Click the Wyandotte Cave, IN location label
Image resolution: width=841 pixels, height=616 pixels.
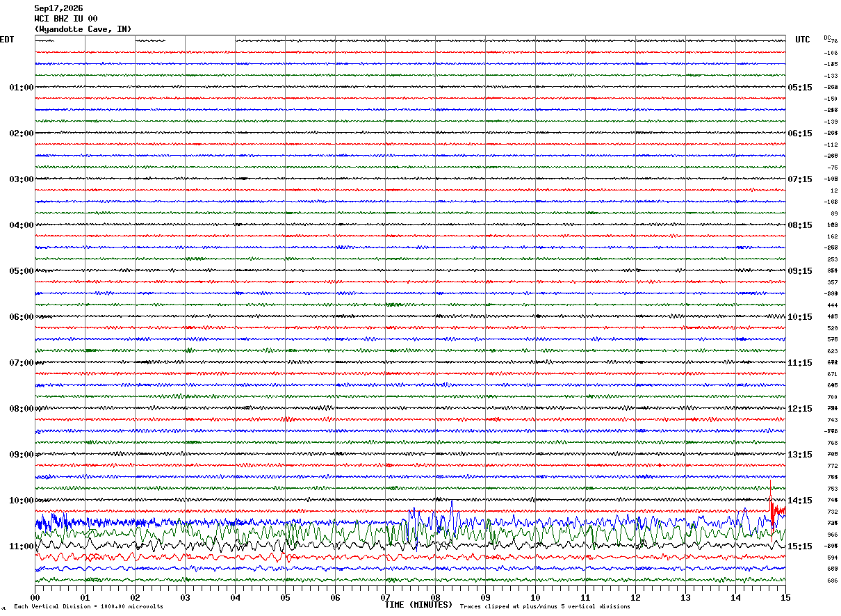point(83,29)
